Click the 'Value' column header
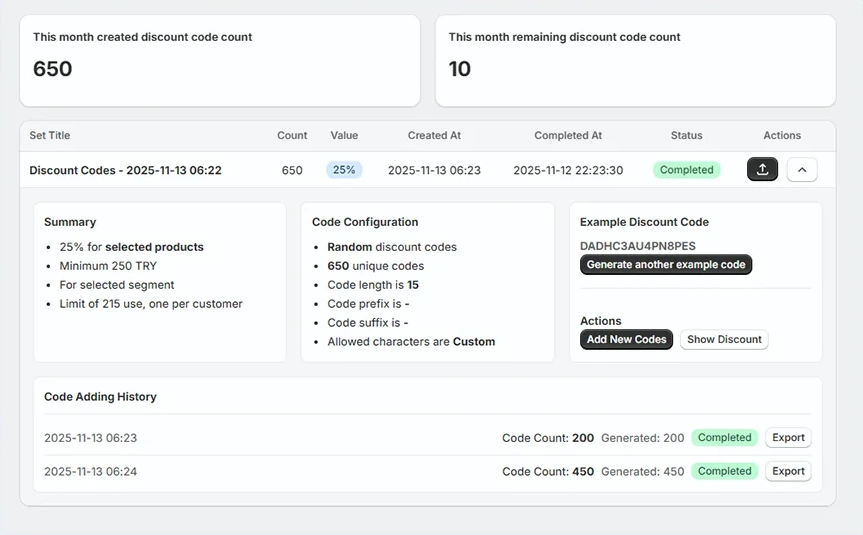This screenshot has height=535, width=863. tap(344, 135)
